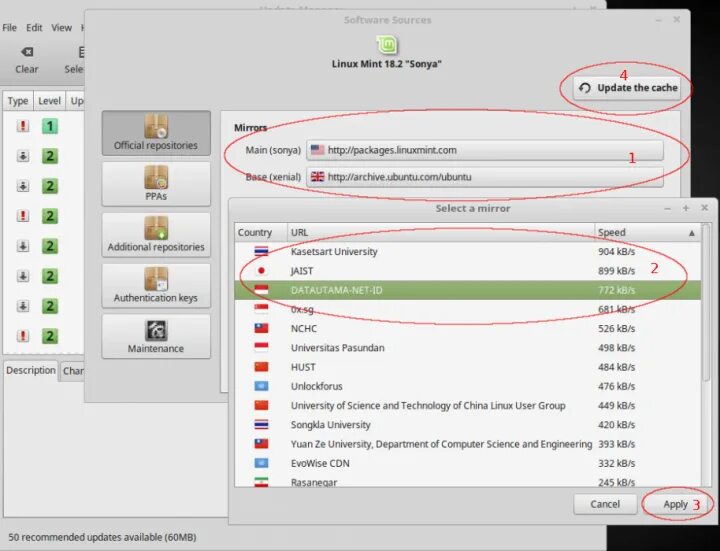Open the Edit menu in Update Manager
The width and height of the screenshot is (720, 551).
point(34,28)
